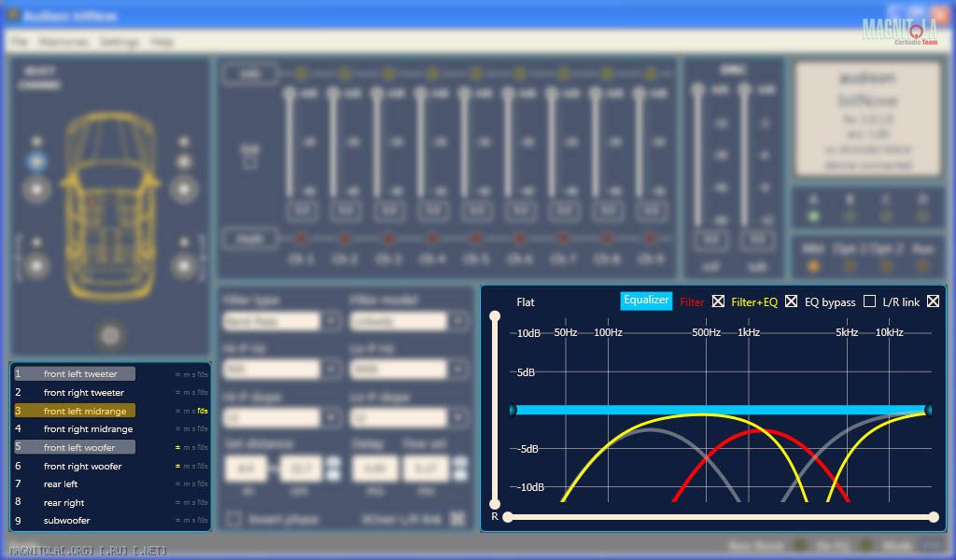Click the m indicator on front left tweeter
Viewport: 956px width, 560px height.
[x=187, y=375]
